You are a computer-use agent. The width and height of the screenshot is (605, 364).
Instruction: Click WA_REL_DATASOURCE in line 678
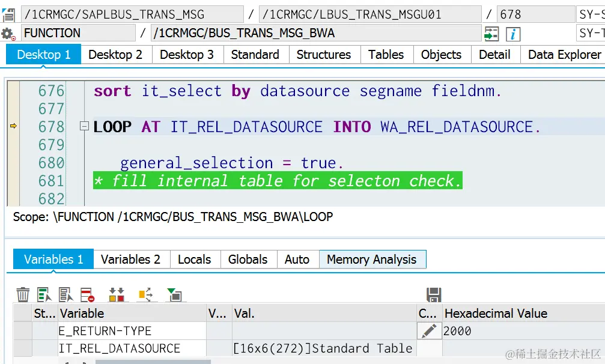(x=457, y=127)
